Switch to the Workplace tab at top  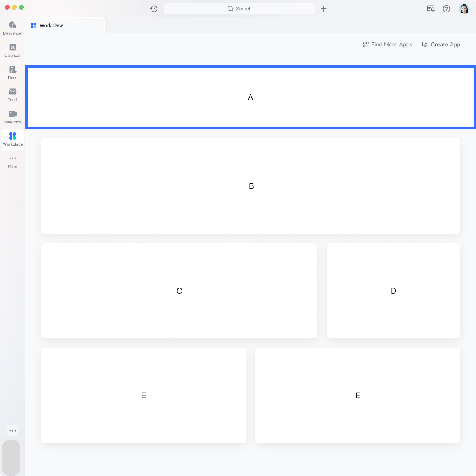pos(52,25)
